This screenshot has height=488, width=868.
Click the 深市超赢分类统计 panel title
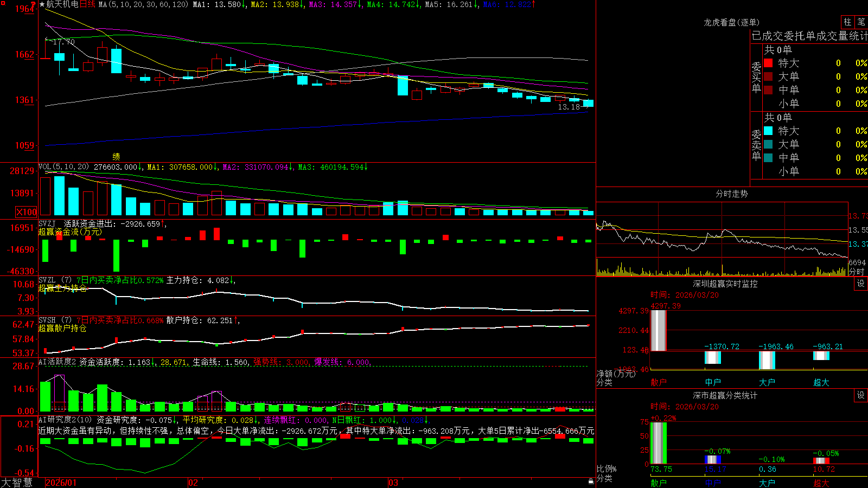click(x=725, y=395)
